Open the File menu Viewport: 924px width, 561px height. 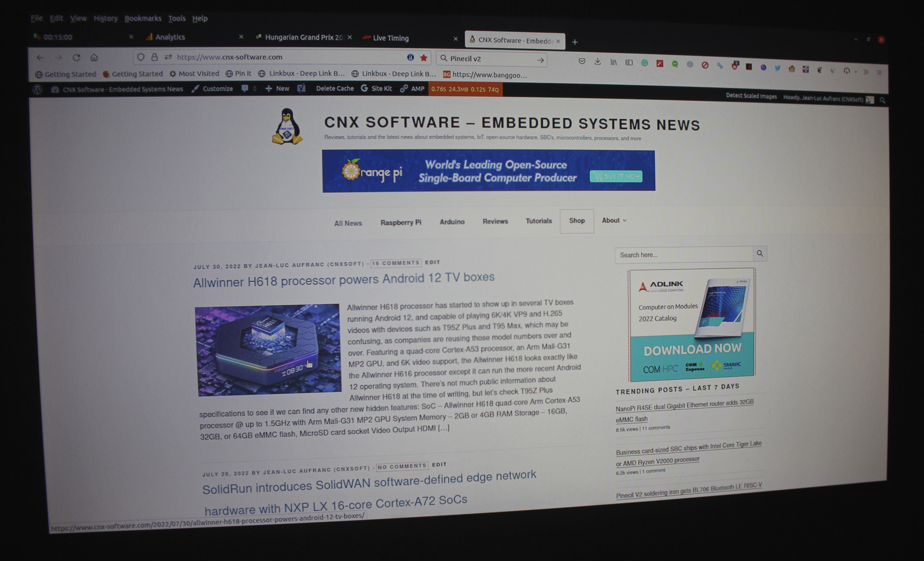tap(37, 18)
